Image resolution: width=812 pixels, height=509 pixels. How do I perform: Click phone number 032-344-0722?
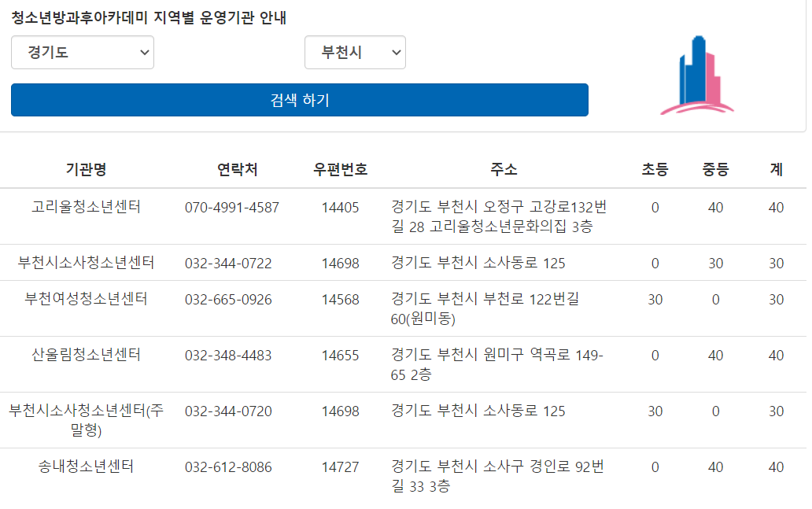pyautogui.click(x=228, y=264)
